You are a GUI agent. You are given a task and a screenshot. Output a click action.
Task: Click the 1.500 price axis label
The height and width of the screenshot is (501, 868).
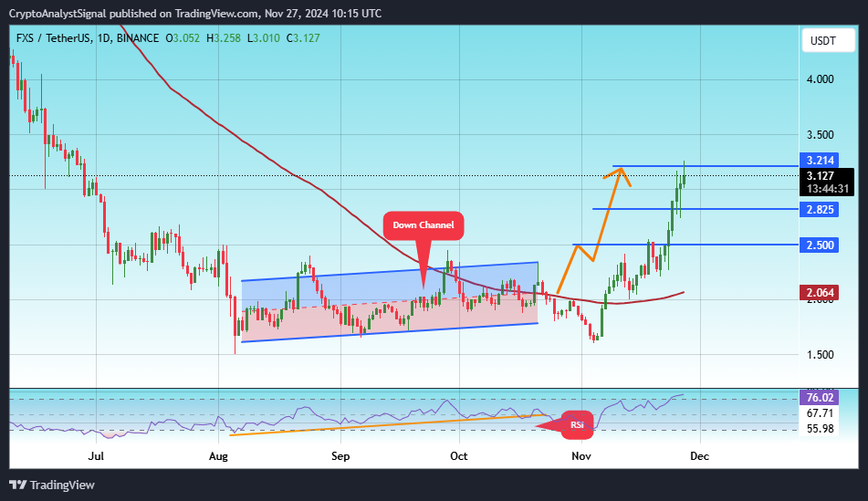pos(820,355)
